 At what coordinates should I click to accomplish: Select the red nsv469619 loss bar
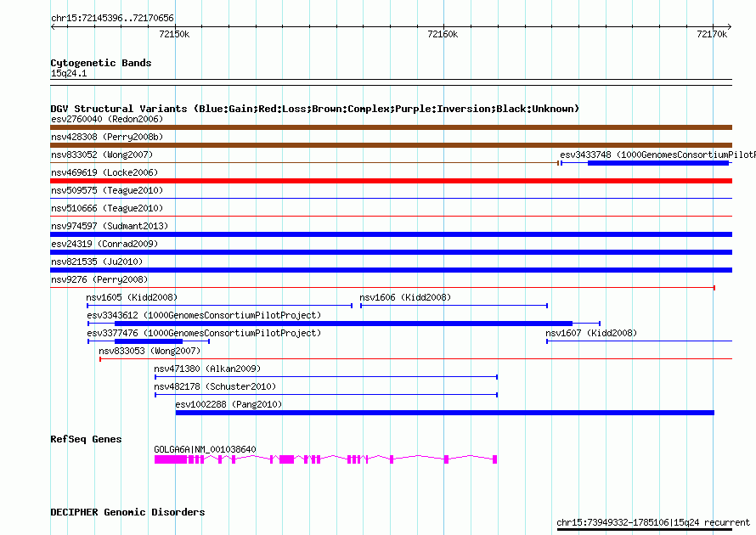pyautogui.click(x=391, y=181)
